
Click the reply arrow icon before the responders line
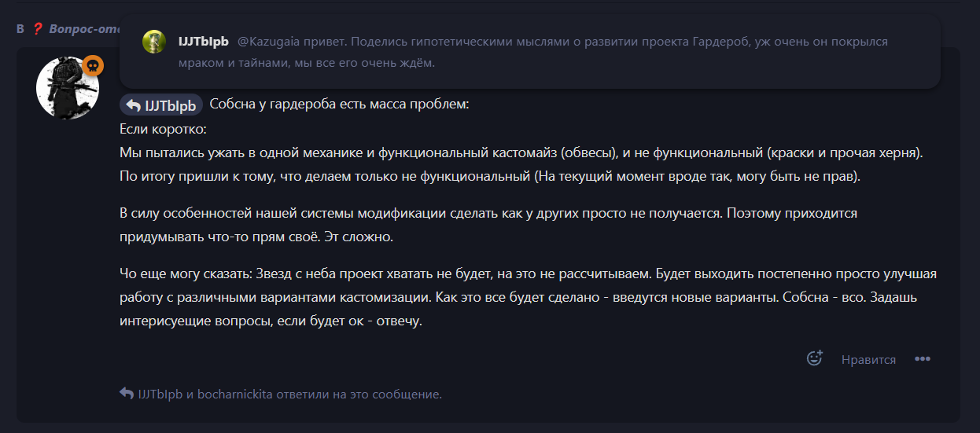(x=126, y=394)
